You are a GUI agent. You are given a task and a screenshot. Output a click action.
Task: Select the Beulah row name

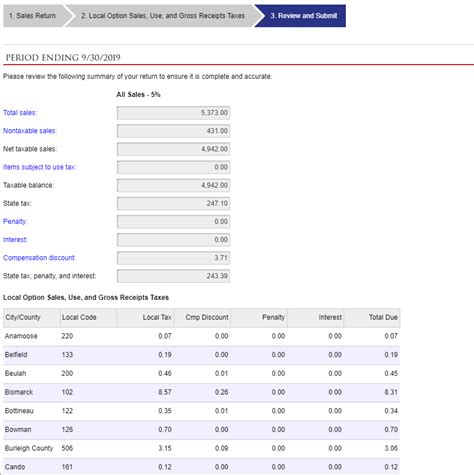click(x=15, y=373)
